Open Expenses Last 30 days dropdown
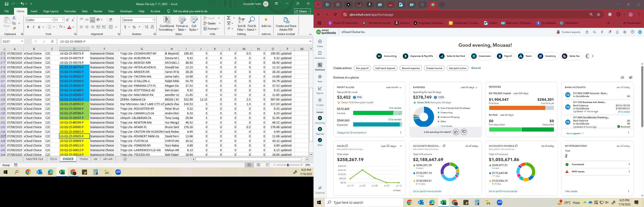644x207 pixels. coord(469,87)
